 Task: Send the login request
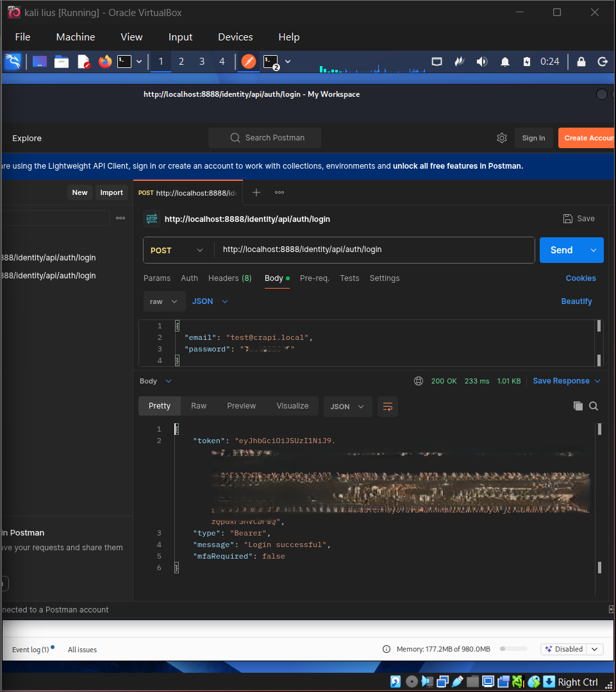click(562, 250)
